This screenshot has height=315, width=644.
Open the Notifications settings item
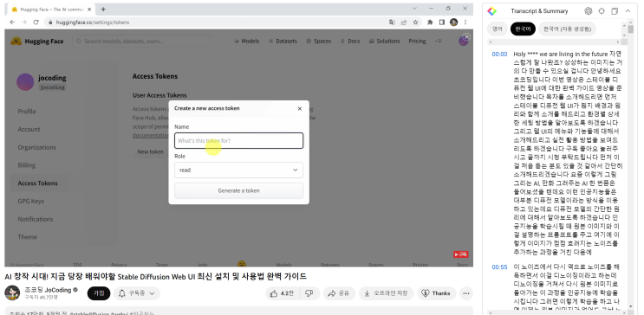coord(36,219)
